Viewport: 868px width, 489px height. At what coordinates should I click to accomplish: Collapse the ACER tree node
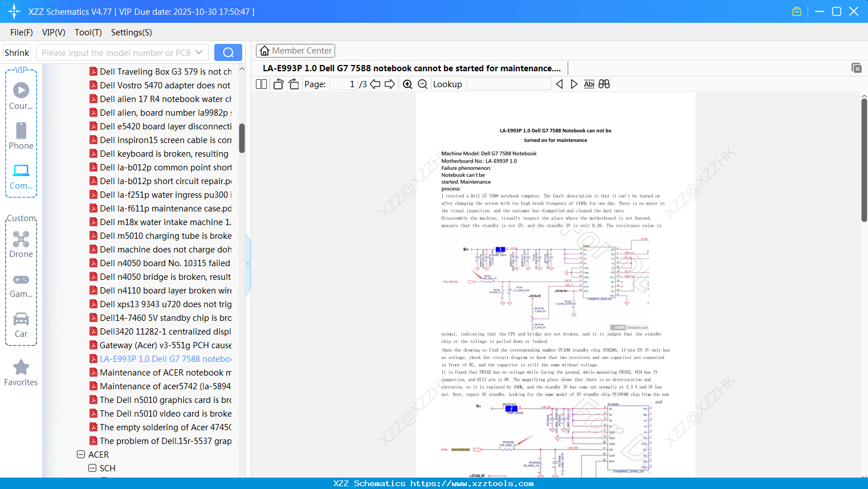click(x=81, y=455)
